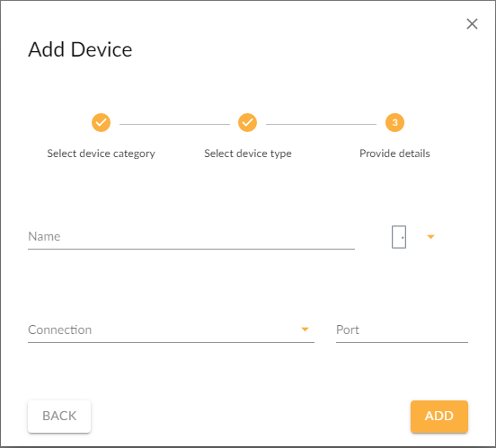
Task: Click the step 3 number circle
Action: point(394,122)
